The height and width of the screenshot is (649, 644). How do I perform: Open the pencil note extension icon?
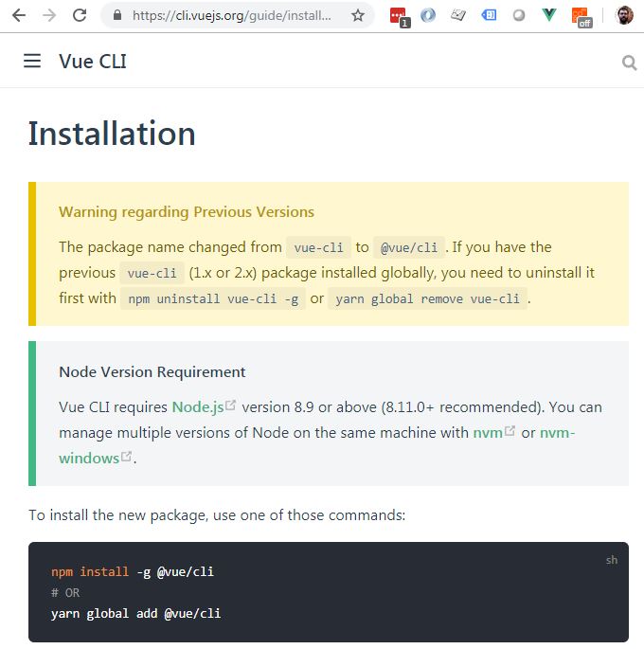458,16
